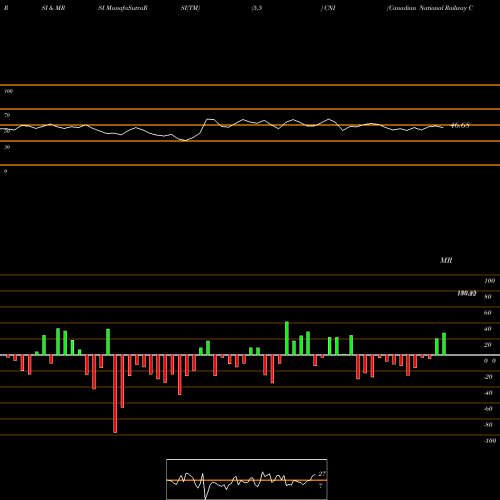The width and height of the screenshot is (500, 500).
Task: Click the RSI value label 46.68
Action: tap(460, 125)
